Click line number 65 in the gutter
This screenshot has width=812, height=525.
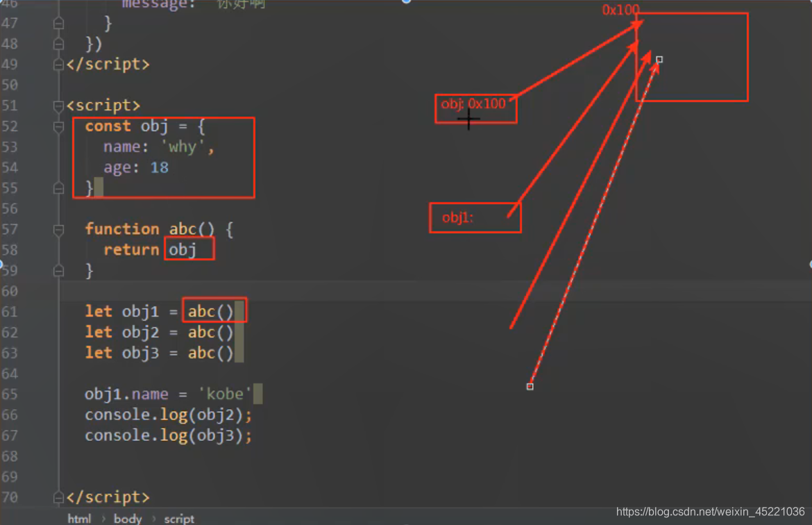click(10, 394)
